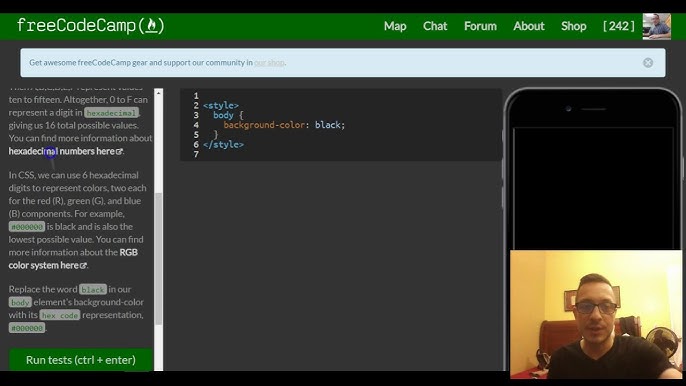Click the instructions scrollbar up arrow
Screen dimensions: 686x386
tap(158, 93)
